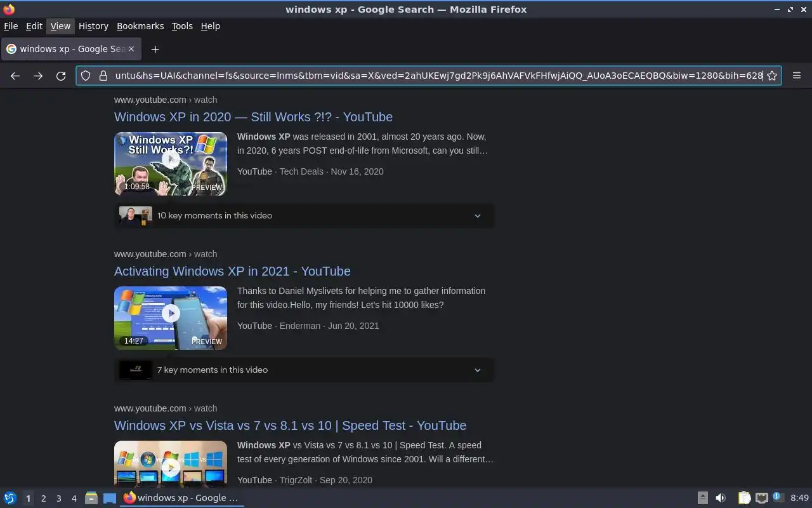Switch to workspace 1
The image size is (812, 508).
point(28,498)
